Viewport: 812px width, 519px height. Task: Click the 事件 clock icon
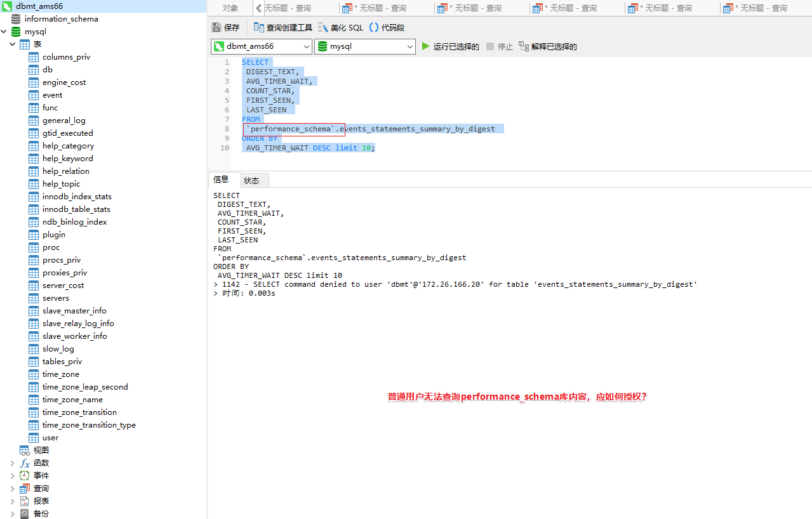coord(25,476)
